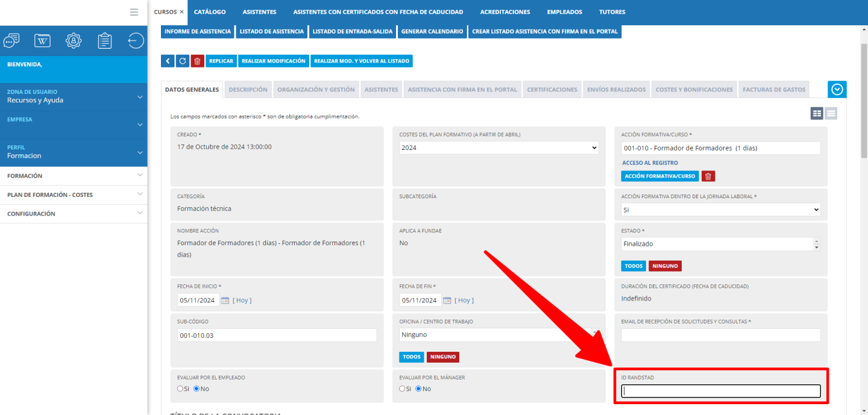Open the Certificaciones tab
The width and height of the screenshot is (868, 415).
[x=552, y=89]
